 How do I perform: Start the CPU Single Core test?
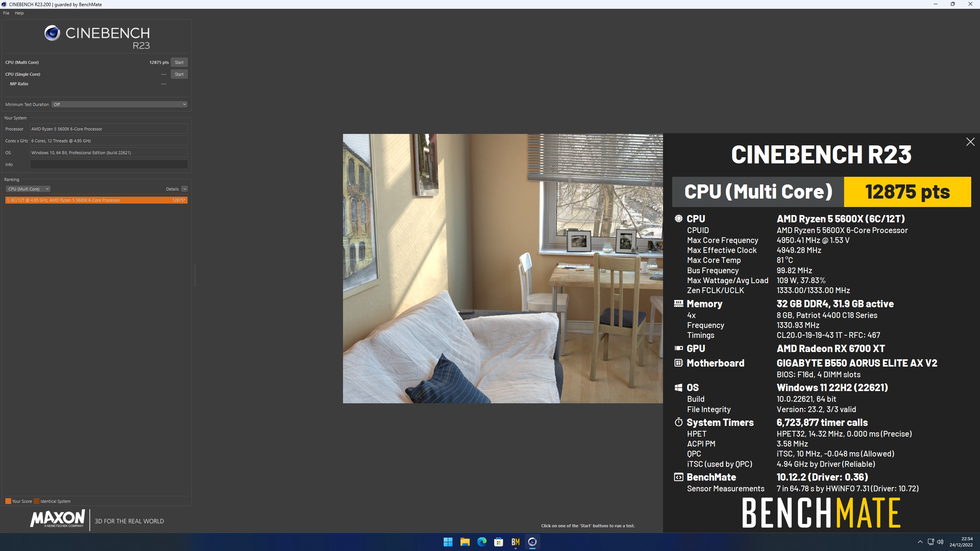click(x=179, y=74)
